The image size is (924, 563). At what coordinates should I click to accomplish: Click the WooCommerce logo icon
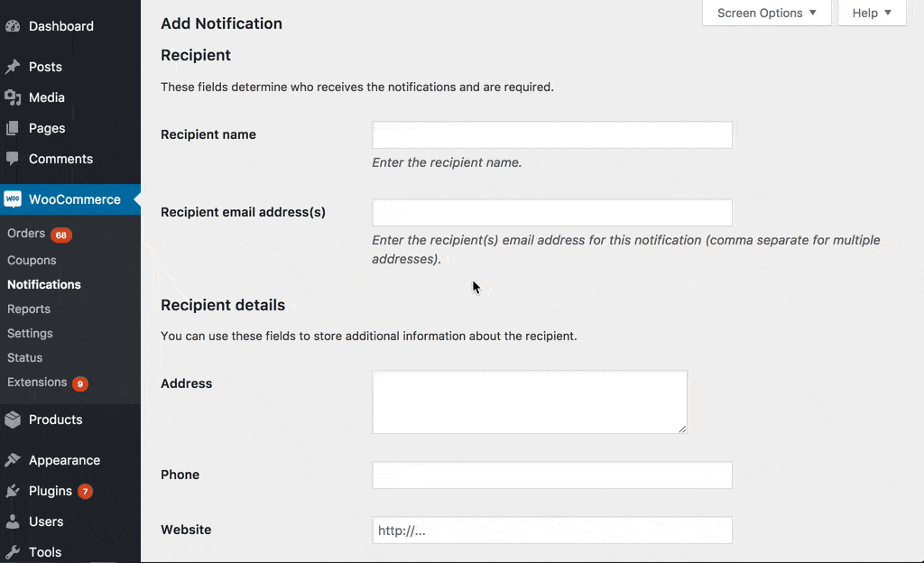coord(13,199)
